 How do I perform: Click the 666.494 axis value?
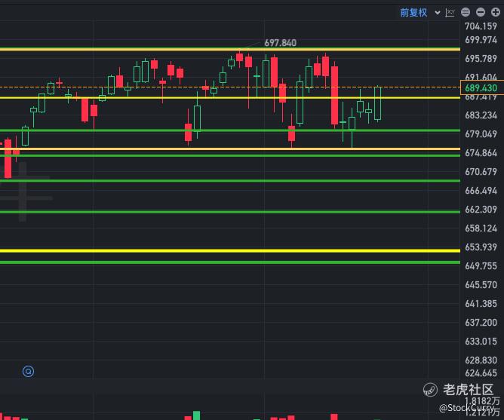click(x=481, y=191)
